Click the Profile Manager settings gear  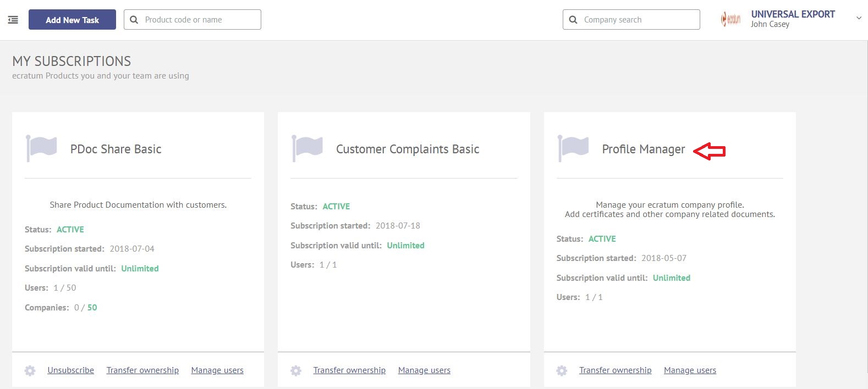point(562,371)
